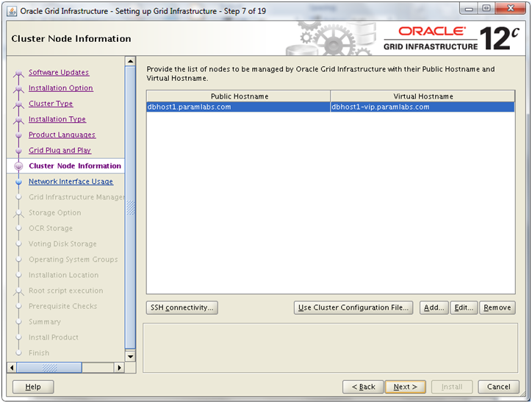Screen dimensions: 532x403
Task: Click the SSH connectivity button
Action: (x=182, y=307)
